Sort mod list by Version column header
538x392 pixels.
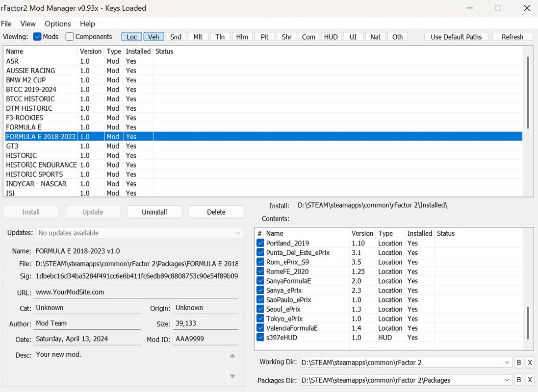[91, 51]
